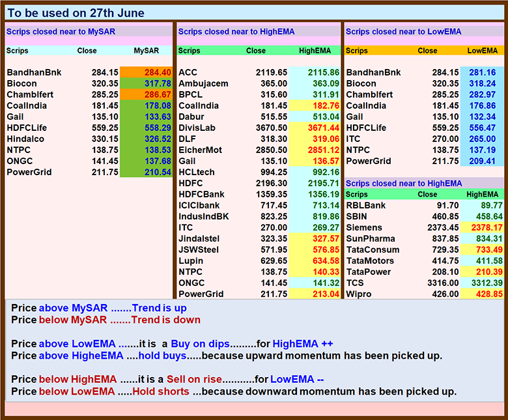The height and width of the screenshot is (420, 508).
Task: Select the 'Price below MySAR' note line
Action: click(106, 320)
